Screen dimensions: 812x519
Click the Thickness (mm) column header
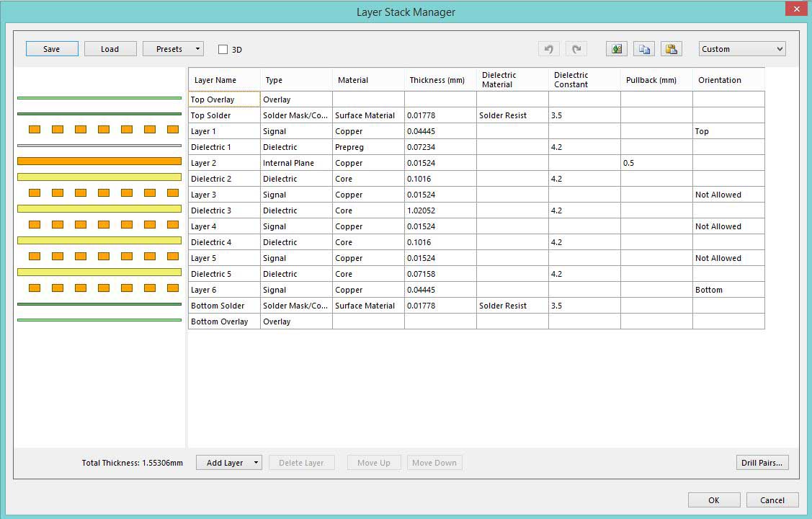437,80
